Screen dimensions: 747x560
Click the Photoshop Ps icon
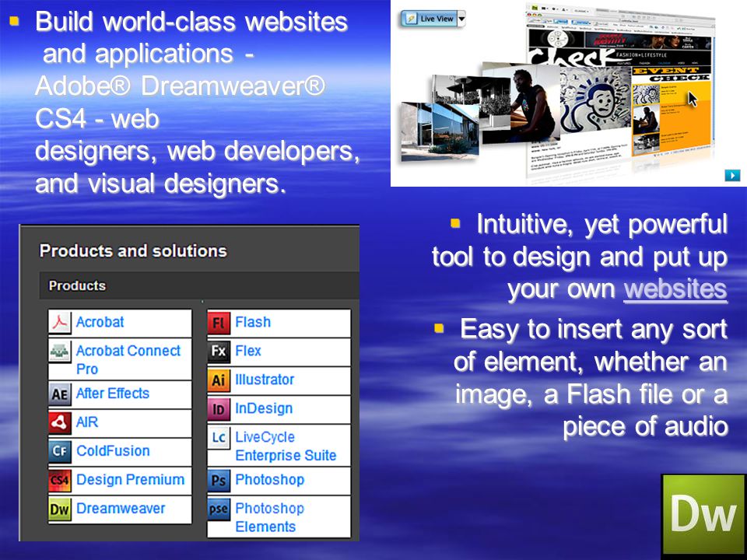click(x=219, y=480)
